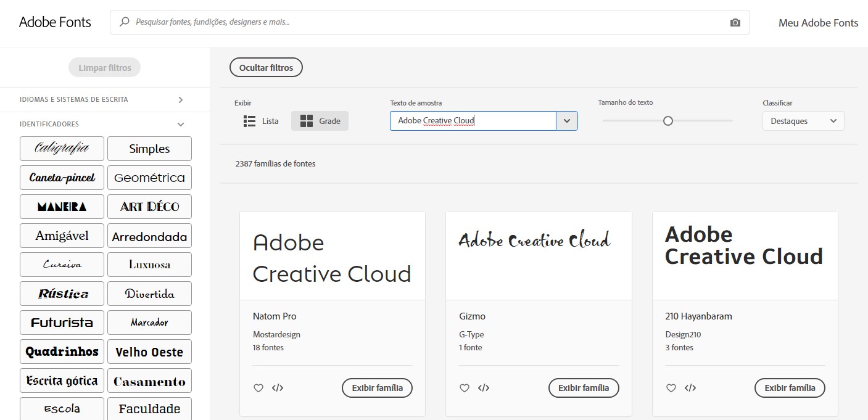Open the 210 Hayanbaram sample preview

pos(745,256)
